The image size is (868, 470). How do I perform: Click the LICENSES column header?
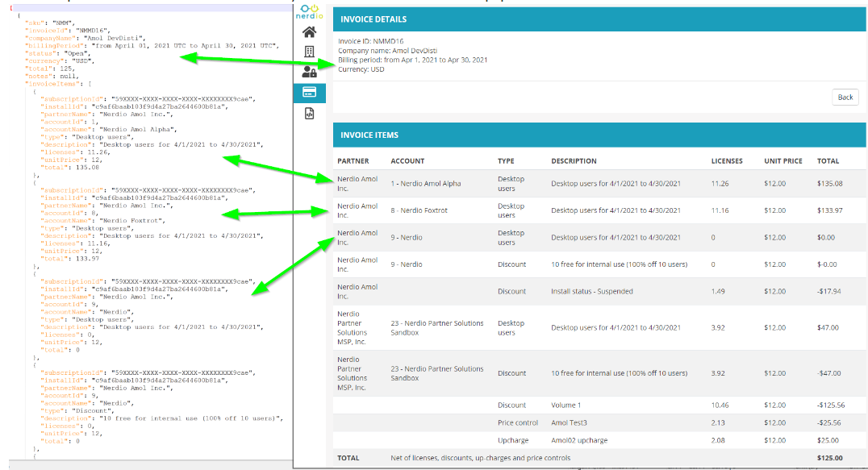(727, 161)
